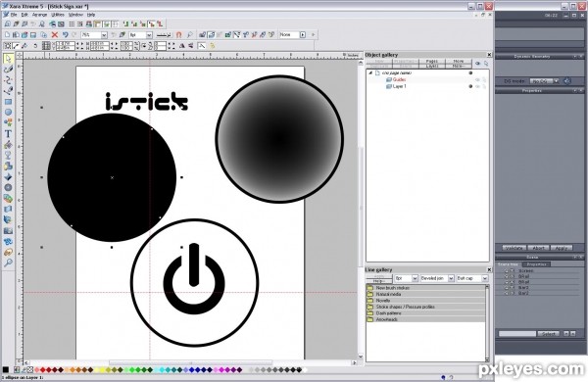The image size is (588, 382).
Task: Activate the Zoom magnifier tool in the toolbox
Action: pyautogui.click(x=8, y=263)
